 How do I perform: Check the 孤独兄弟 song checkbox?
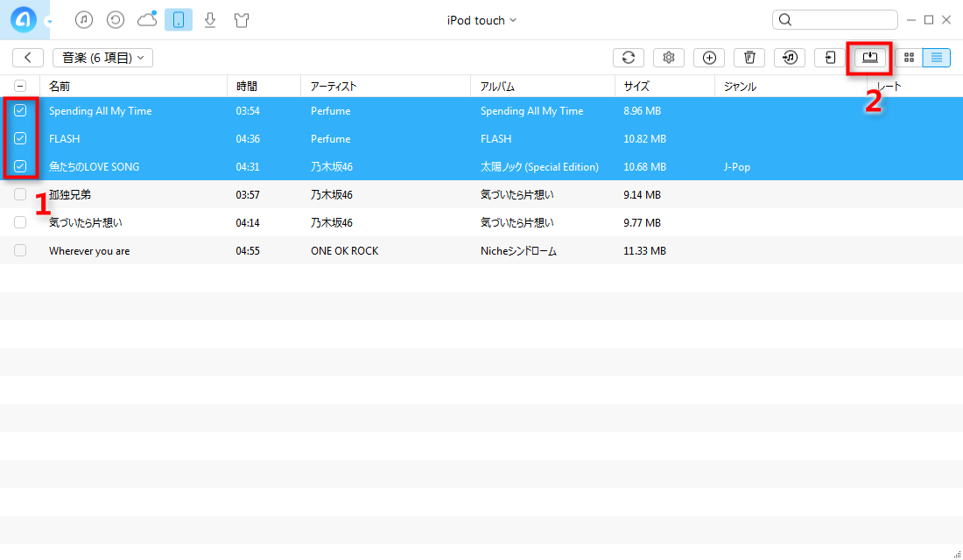pyautogui.click(x=20, y=194)
